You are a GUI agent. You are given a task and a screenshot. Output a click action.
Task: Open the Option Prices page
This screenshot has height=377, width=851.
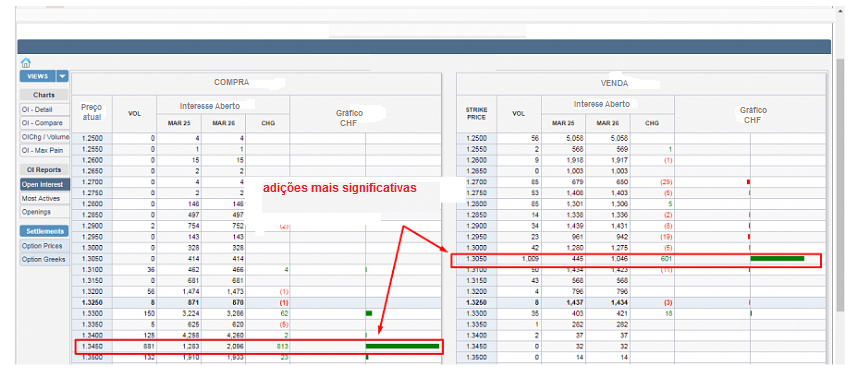45,246
